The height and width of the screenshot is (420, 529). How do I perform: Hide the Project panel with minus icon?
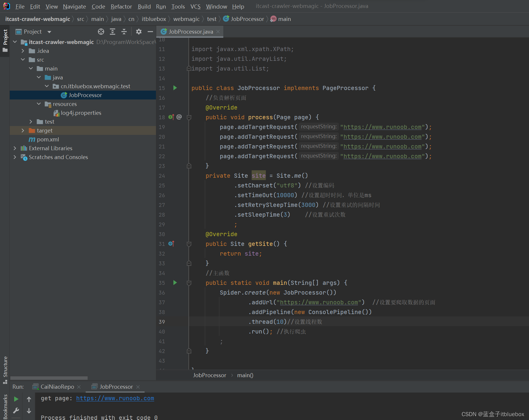tap(150, 32)
